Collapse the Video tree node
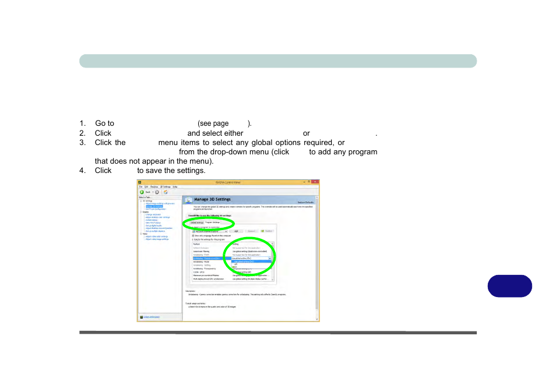The height and width of the screenshot is (392, 556). pyautogui.click(x=141, y=234)
